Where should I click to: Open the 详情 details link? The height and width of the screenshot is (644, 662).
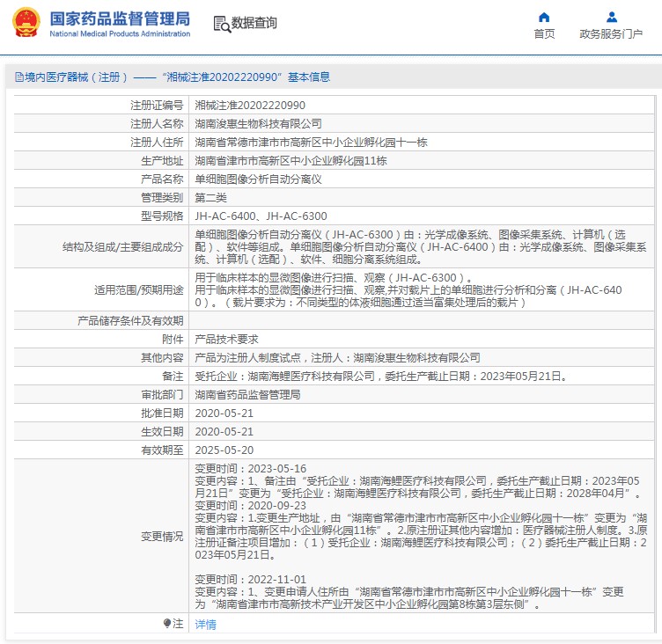tap(204, 624)
